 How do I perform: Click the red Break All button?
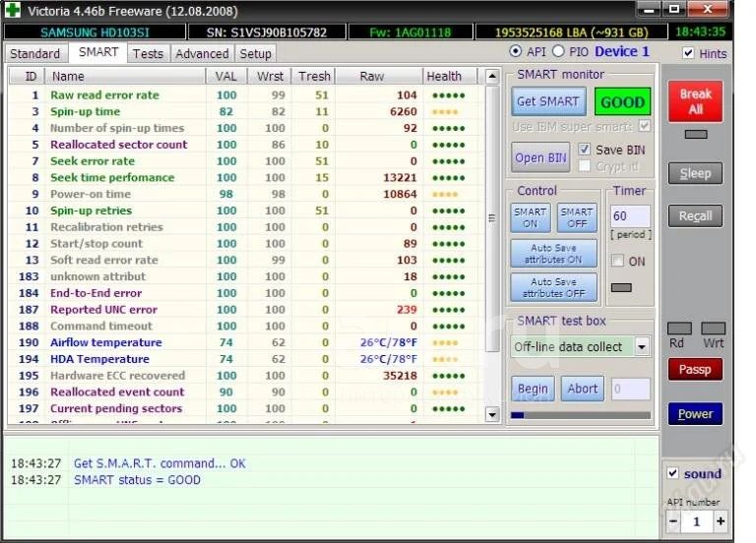(695, 101)
